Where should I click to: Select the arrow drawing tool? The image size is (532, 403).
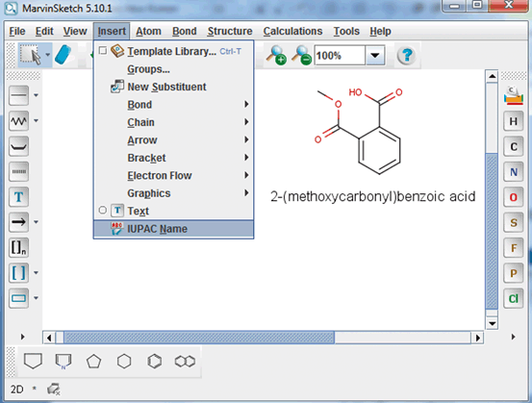18,222
